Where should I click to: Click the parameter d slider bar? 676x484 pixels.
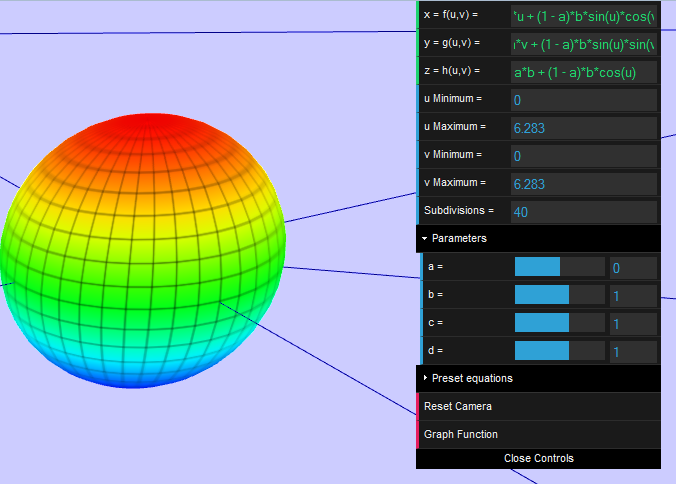(x=559, y=351)
